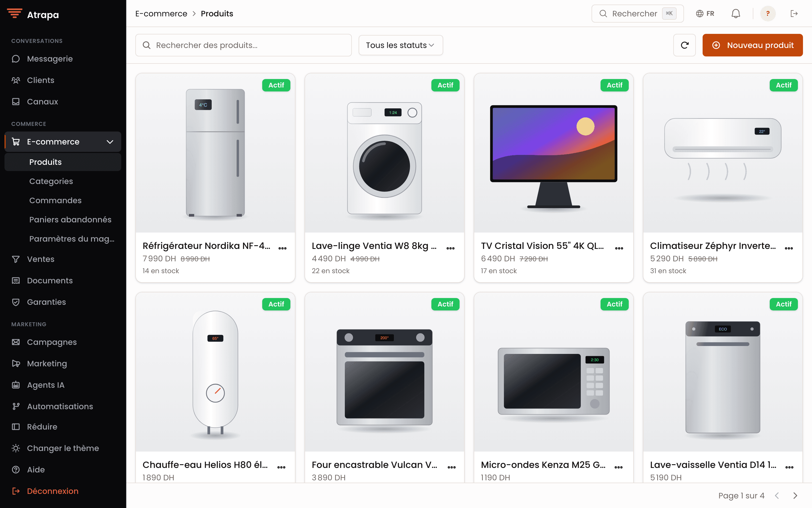Click TV Cristal Vision 55" title

542,246
